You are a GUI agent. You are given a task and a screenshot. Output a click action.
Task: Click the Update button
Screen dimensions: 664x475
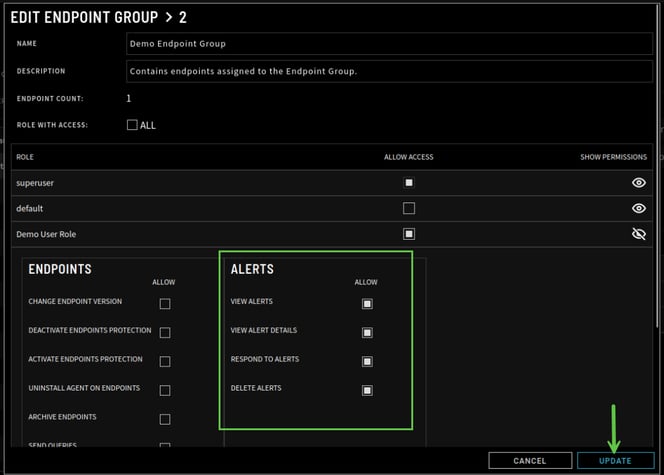coord(615,461)
